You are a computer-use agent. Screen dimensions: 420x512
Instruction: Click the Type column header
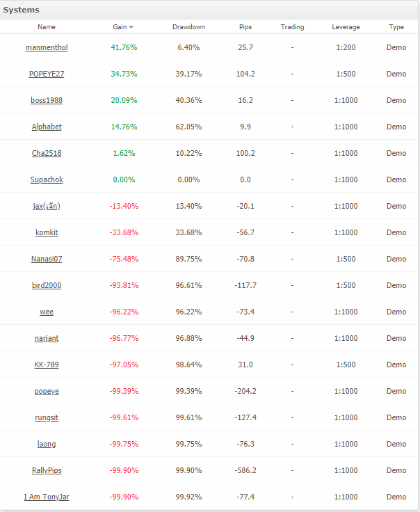tap(396, 27)
